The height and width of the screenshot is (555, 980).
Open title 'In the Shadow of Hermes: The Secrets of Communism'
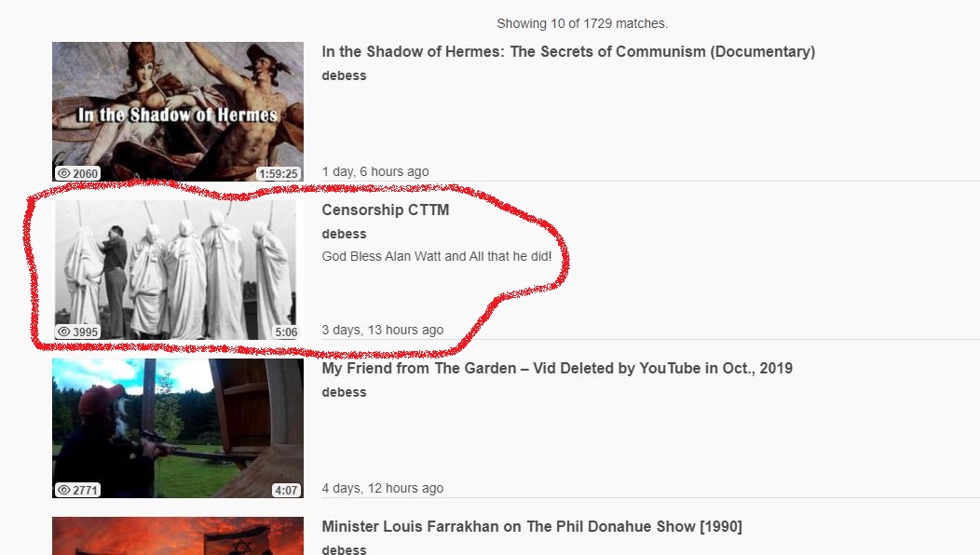[x=568, y=52]
